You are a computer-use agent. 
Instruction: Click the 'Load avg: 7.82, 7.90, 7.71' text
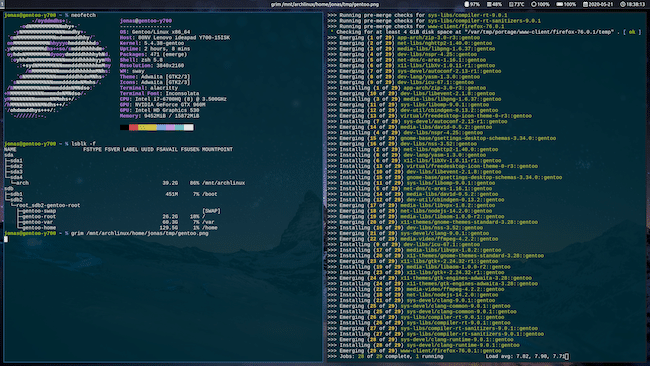pyautogui.click(x=526, y=356)
